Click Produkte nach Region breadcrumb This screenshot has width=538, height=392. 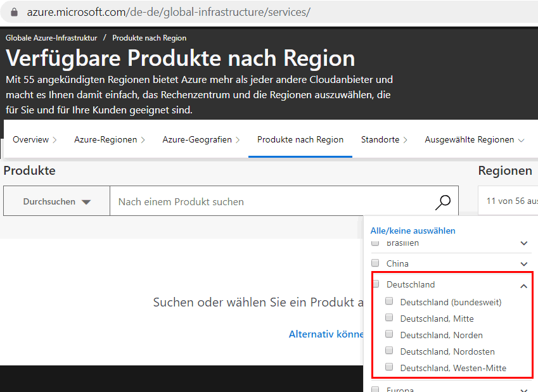pyautogui.click(x=150, y=38)
